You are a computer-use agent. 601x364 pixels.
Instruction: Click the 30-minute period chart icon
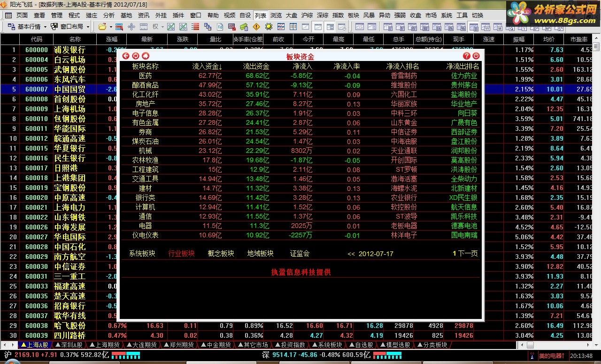(424, 27)
